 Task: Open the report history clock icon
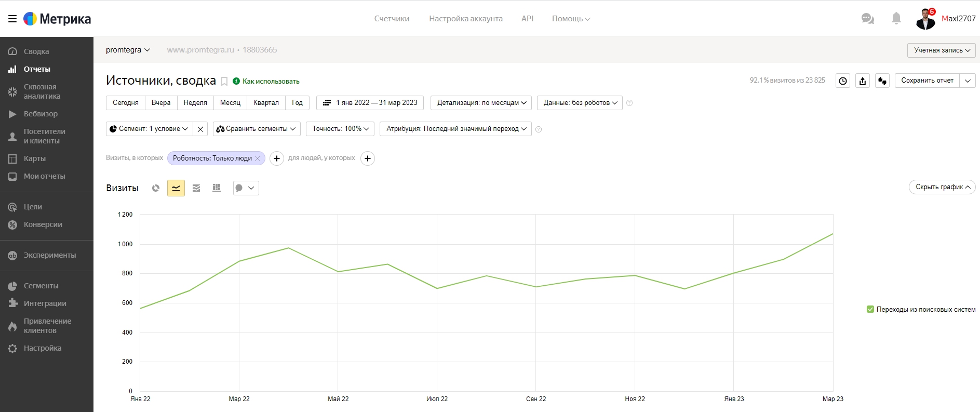(843, 81)
